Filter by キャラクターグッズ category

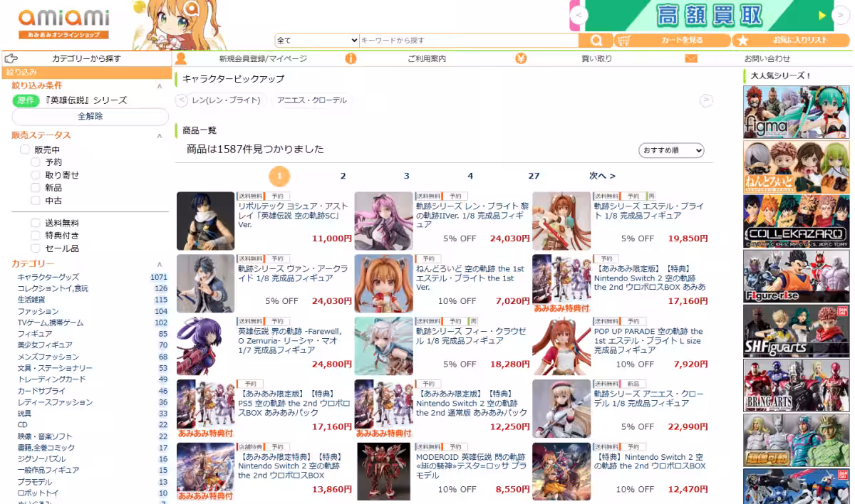coord(48,277)
